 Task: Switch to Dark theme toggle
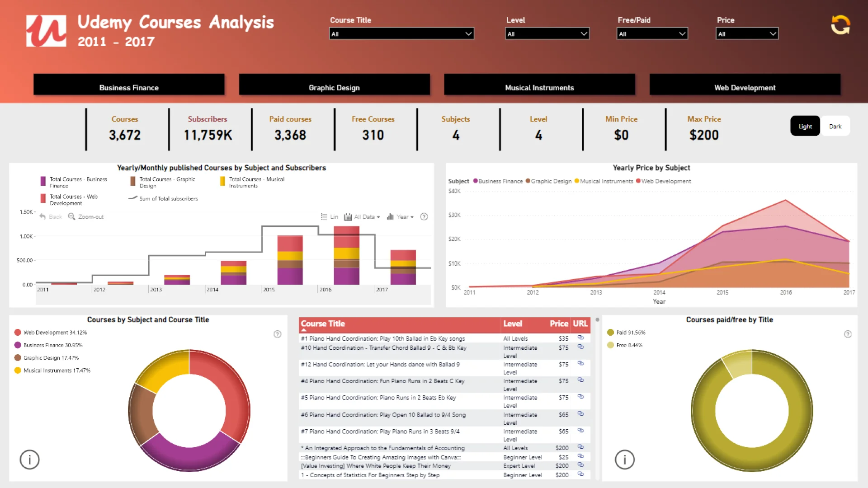[835, 126]
